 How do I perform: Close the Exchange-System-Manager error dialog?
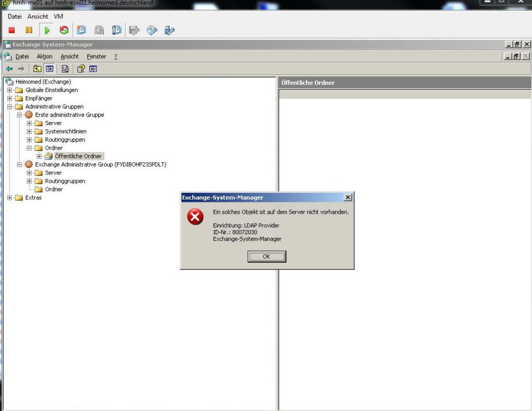[x=348, y=197]
